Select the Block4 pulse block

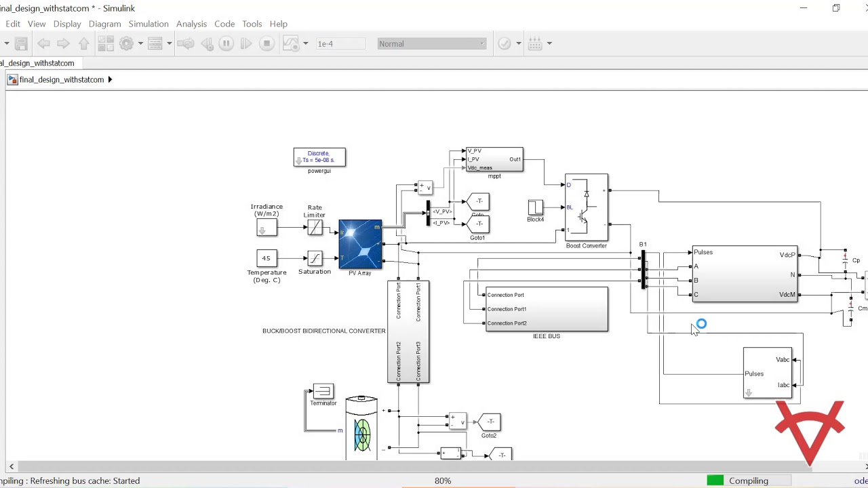tap(536, 207)
